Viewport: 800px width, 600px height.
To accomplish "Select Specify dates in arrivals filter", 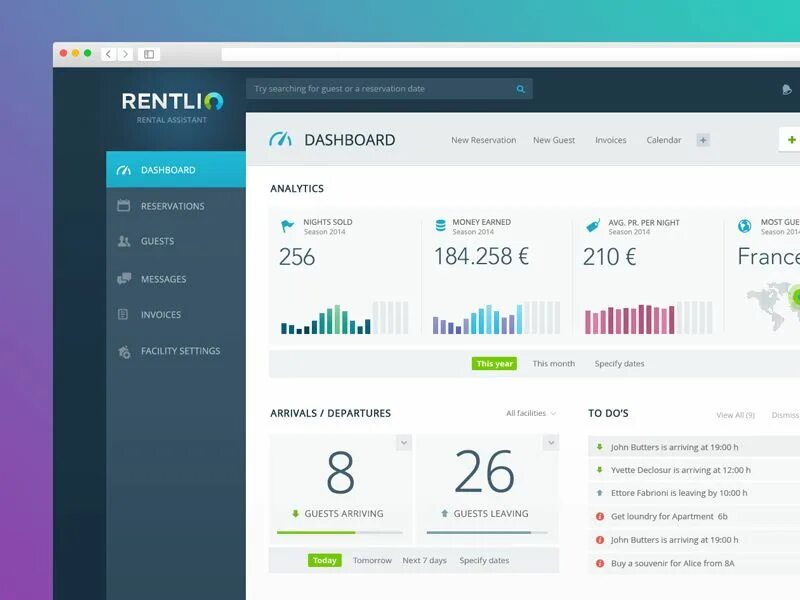I will [x=484, y=560].
